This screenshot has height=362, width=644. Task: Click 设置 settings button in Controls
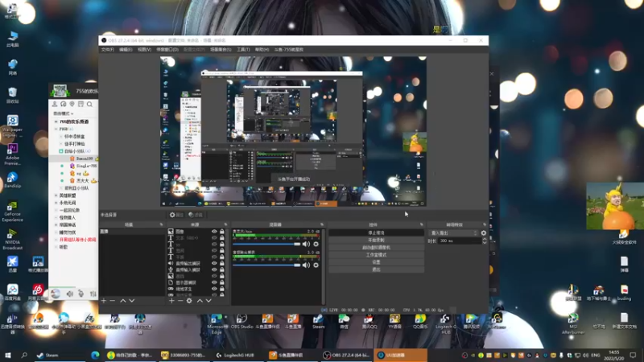pos(376,262)
